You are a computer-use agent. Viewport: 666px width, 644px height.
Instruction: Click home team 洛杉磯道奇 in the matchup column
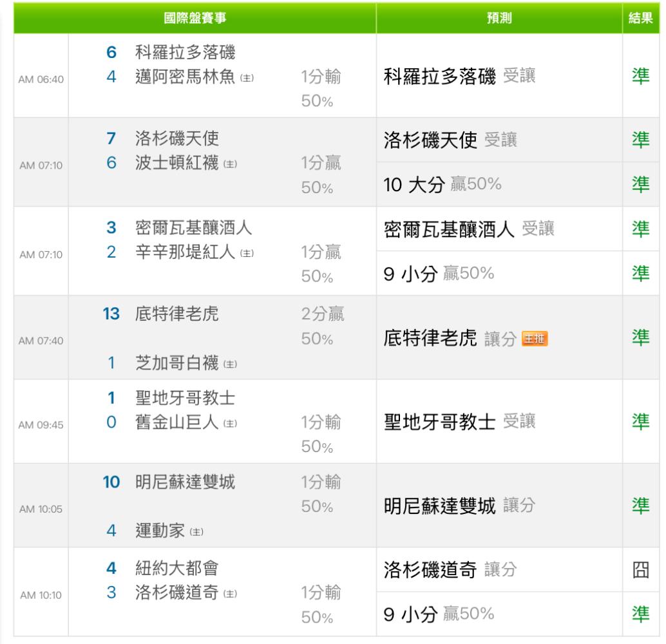[176, 592]
